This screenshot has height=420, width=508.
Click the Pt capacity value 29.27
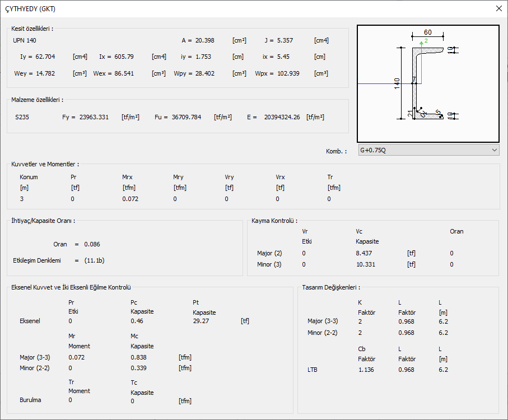[x=201, y=321]
